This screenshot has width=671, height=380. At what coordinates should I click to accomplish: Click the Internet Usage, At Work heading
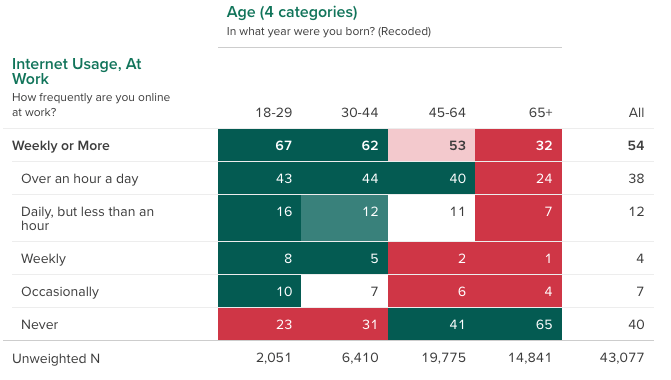[x=77, y=71]
